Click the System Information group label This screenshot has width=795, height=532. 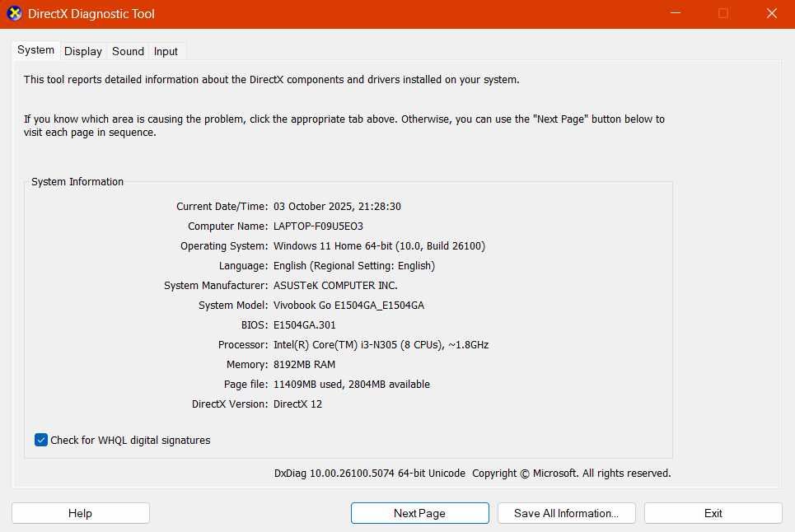tap(77, 181)
